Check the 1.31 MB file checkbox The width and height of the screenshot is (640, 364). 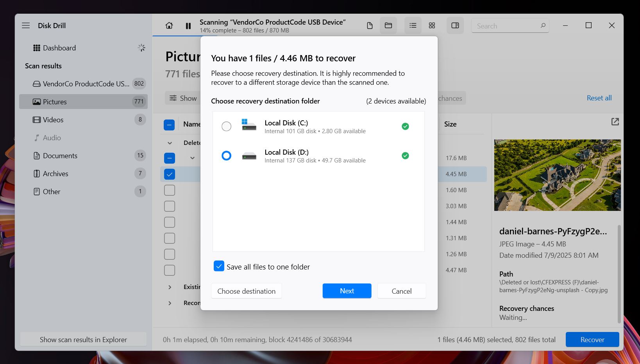click(169, 238)
